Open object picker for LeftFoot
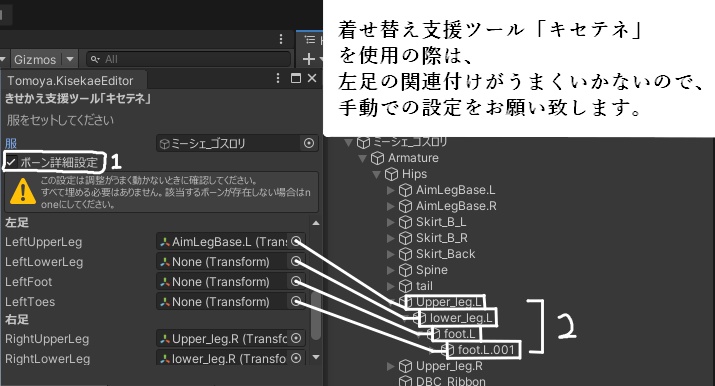715x386 pixels. tap(296, 282)
